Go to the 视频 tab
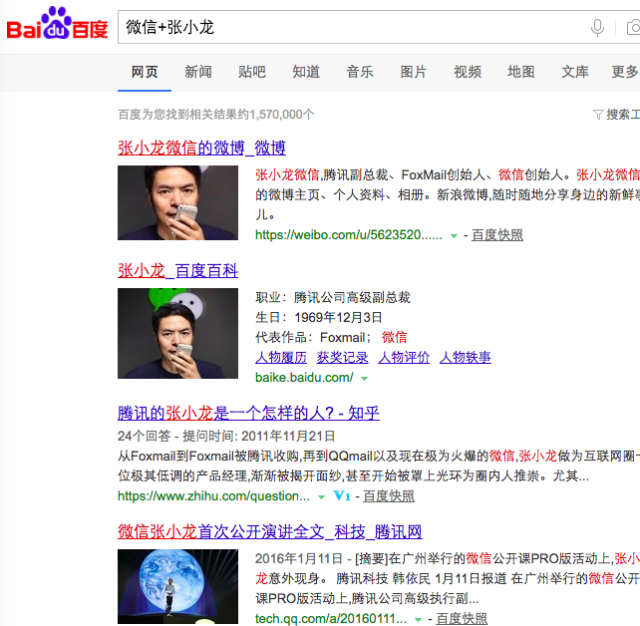Viewport: 640px width, 626px height. (467, 72)
